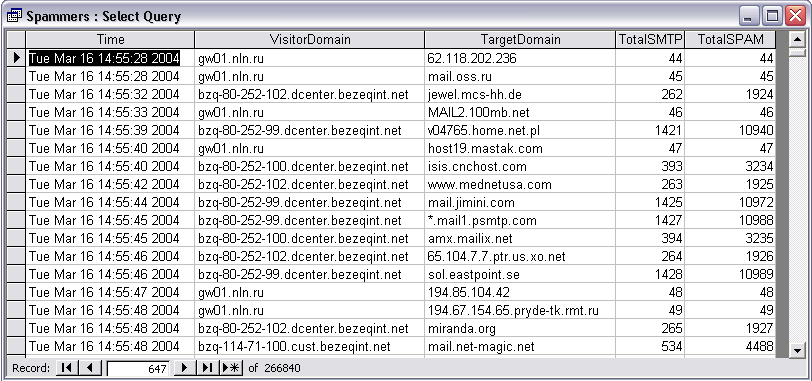The image size is (812, 381).
Task: Jump to last record navigation button
Action: (207, 368)
